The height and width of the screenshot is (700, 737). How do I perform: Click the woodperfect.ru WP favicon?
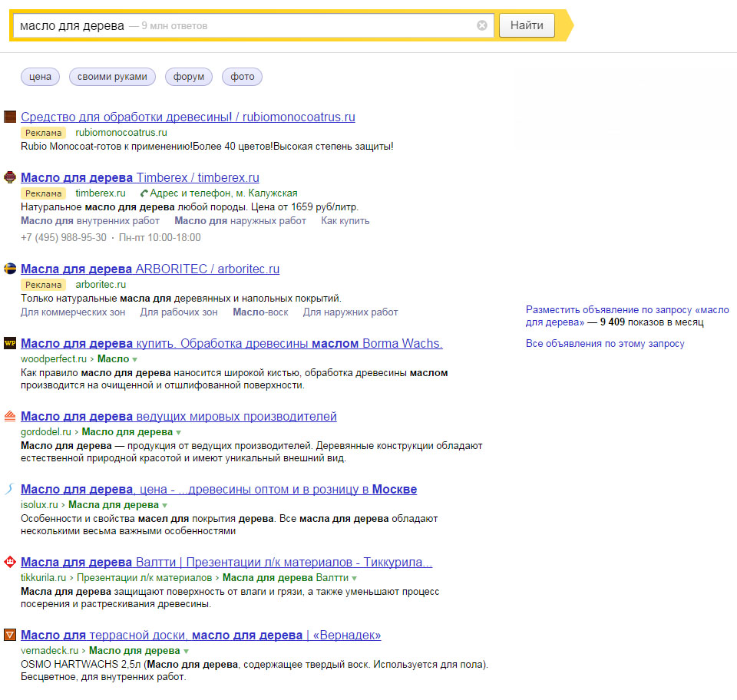click(x=10, y=343)
